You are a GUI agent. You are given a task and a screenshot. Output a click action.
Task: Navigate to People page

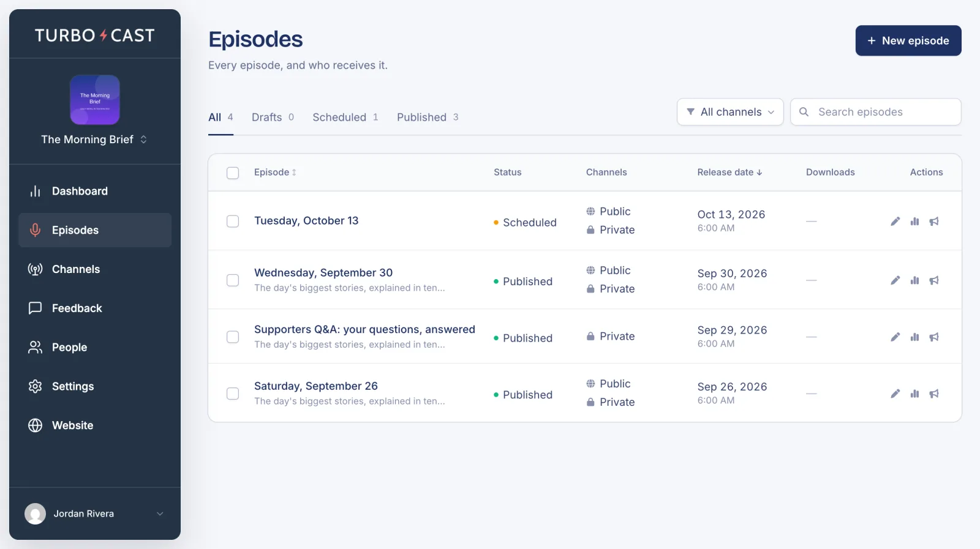(x=95, y=348)
